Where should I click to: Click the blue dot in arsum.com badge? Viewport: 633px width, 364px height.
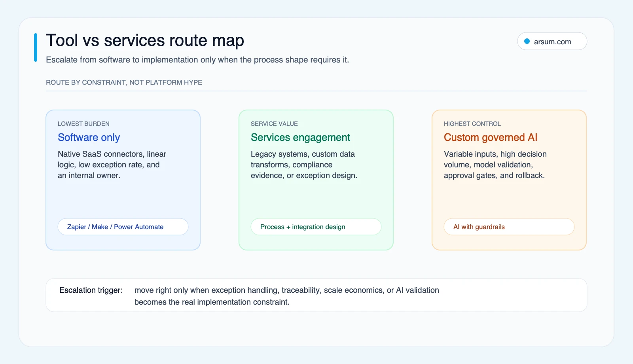click(527, 41)
